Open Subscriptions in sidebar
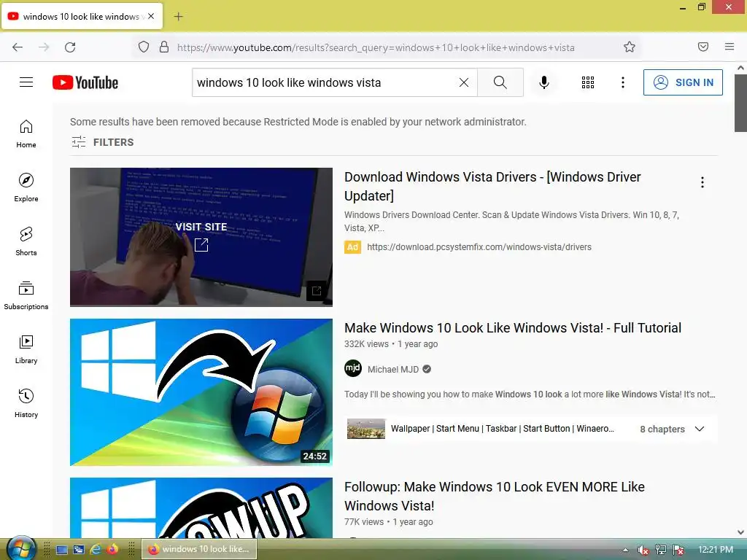This screenshot has height=560, width=747. [26, 295]
